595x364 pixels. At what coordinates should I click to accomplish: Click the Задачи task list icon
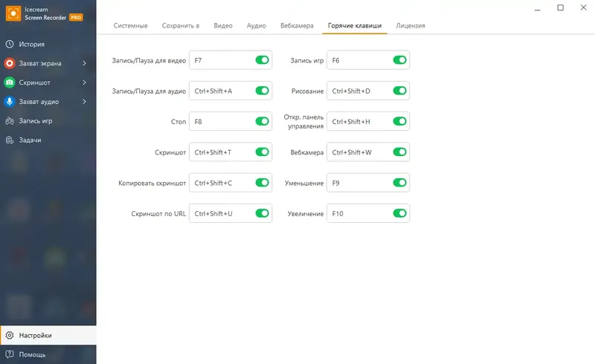(10, 140)
